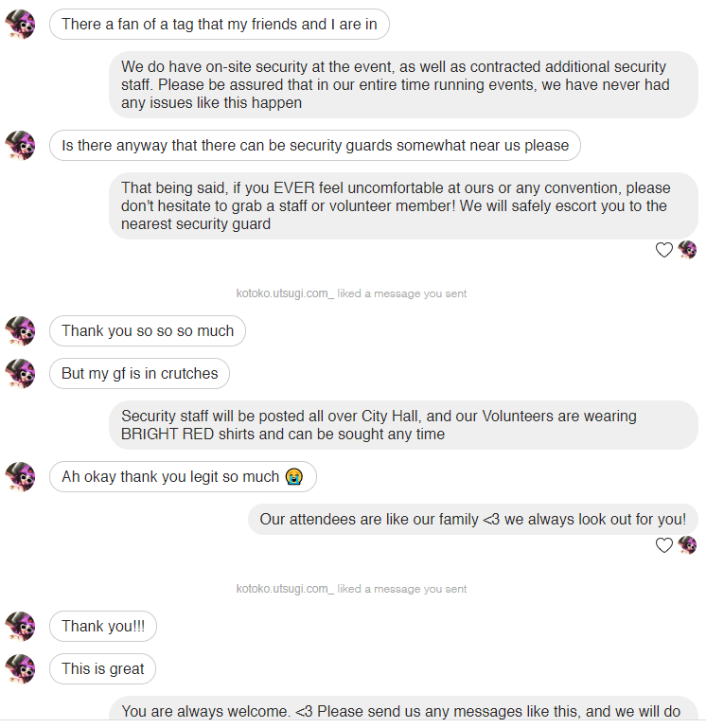Viewport: 706px width, 728px height.
Task: Select the 'That being said, if you EVER' message bubble
Action: click(x=403, y=205)
